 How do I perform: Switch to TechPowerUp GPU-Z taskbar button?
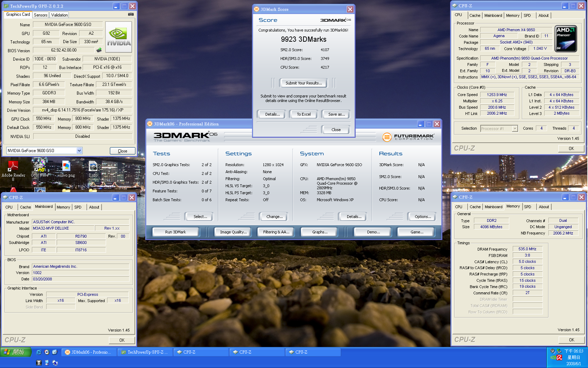coord(146,352)
